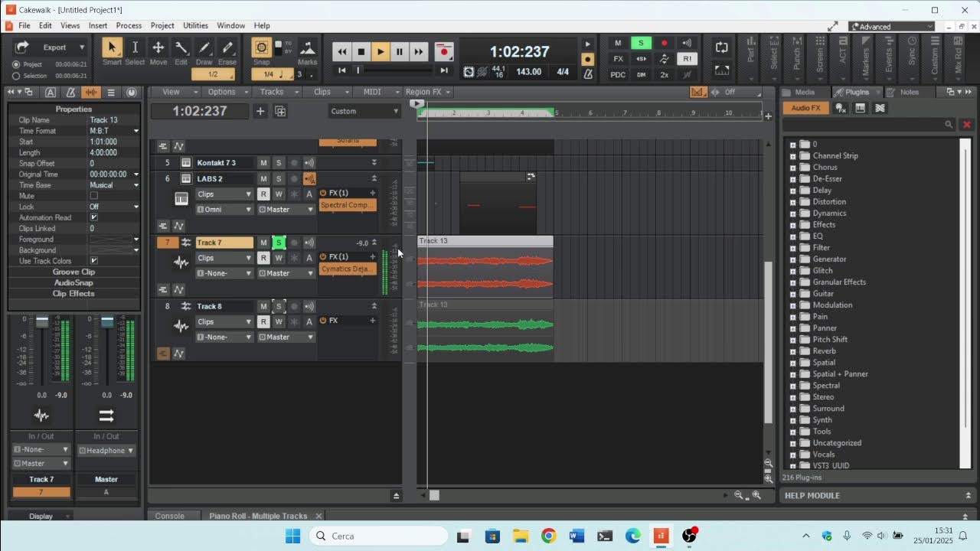Image resolution: width=980 pixels, height=551 pixels.
Task: Expand the Groove Clip section
Action: [73, 272]
